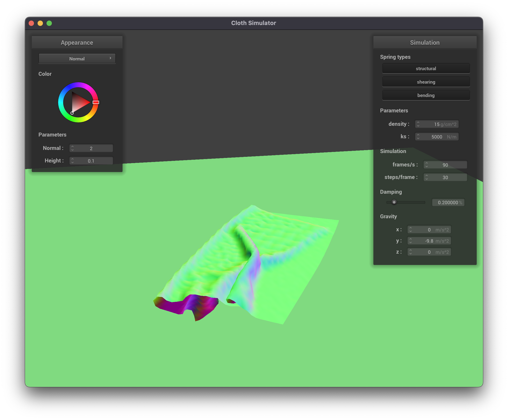
Task: Click the Height parameter value field
Action: click(91, 161)
